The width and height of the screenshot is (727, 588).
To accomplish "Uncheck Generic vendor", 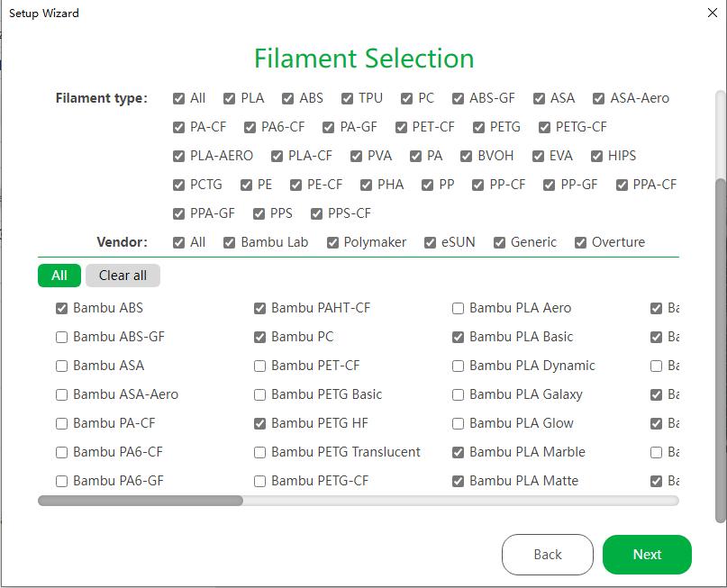I will [x=499, y=243].
